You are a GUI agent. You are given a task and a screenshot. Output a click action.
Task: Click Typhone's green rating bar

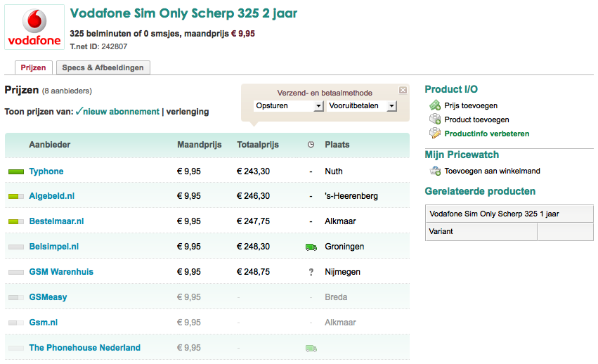[x=16, y=171]
